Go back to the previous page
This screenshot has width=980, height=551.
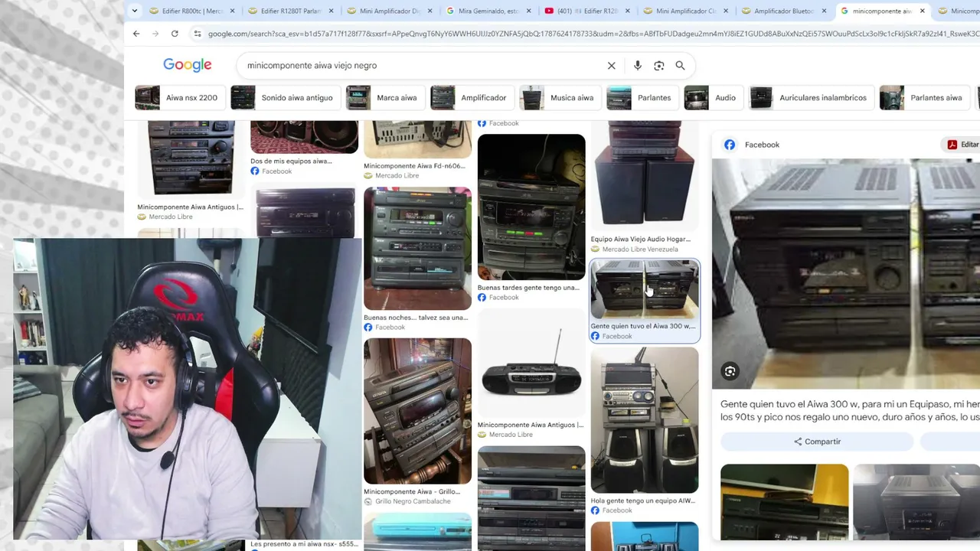click(136, 34)
